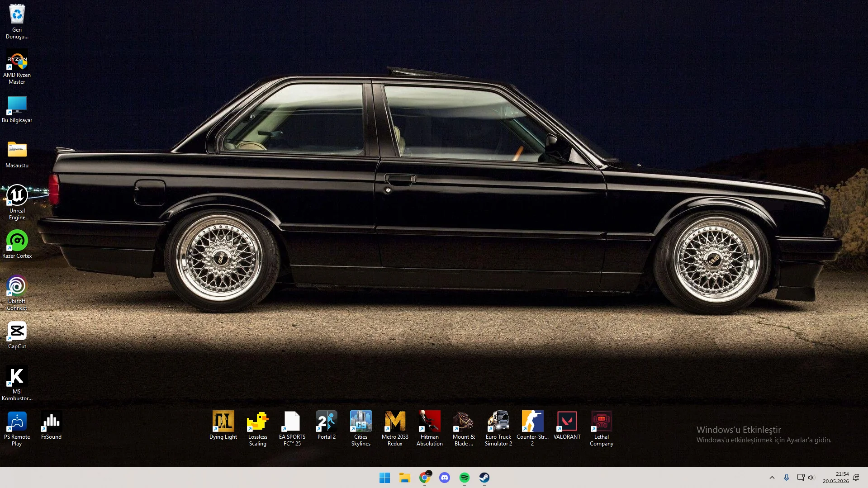Open Spotify from the taskbar

464,478
